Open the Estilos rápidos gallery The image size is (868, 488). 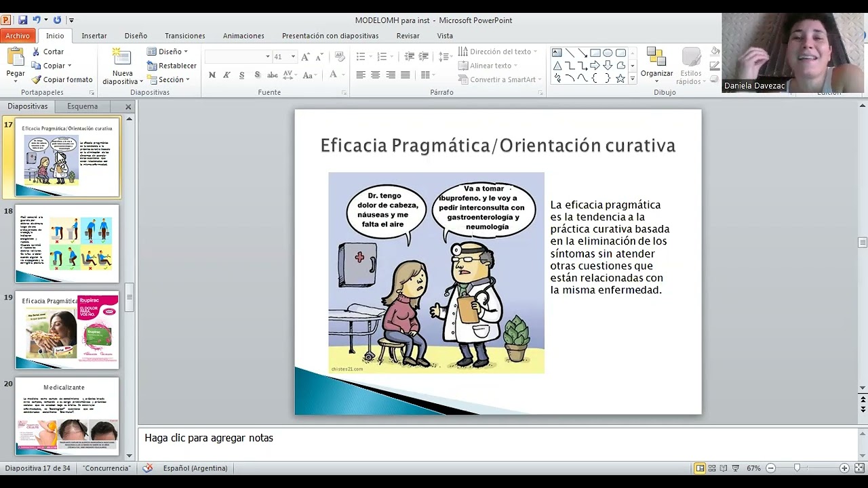point(691,66)
